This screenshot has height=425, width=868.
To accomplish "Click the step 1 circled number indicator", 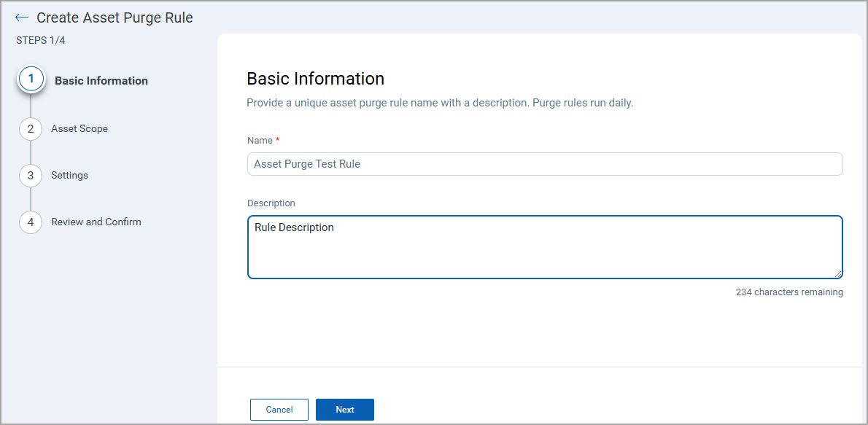I will pos(31,79).
